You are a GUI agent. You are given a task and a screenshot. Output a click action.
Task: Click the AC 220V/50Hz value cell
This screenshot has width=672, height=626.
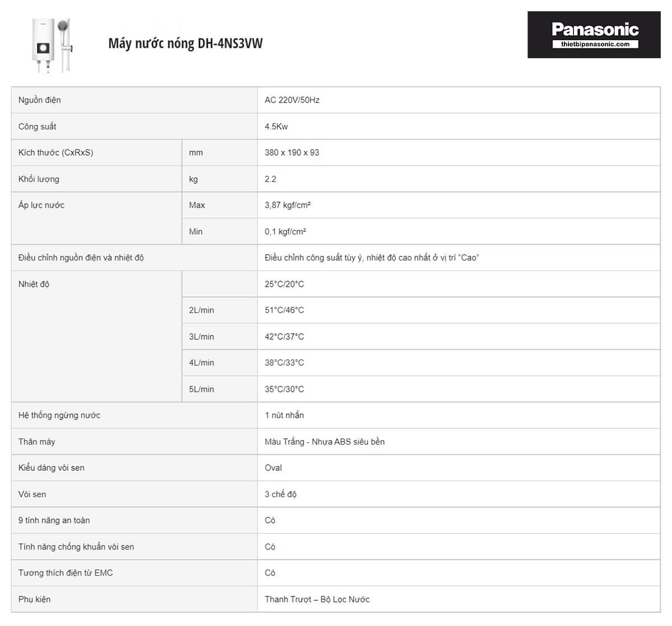pyautogui.click(x=292, y=100)
